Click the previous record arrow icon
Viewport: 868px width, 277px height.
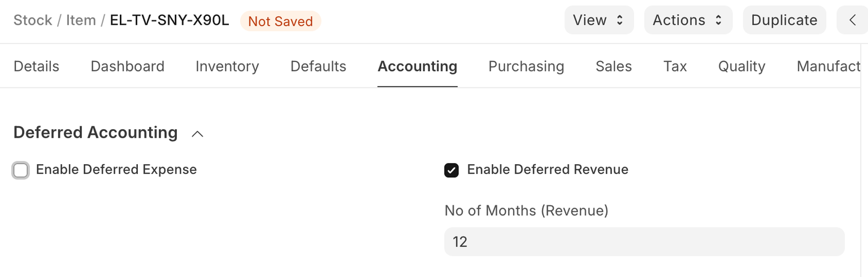(x=853, y=20)
